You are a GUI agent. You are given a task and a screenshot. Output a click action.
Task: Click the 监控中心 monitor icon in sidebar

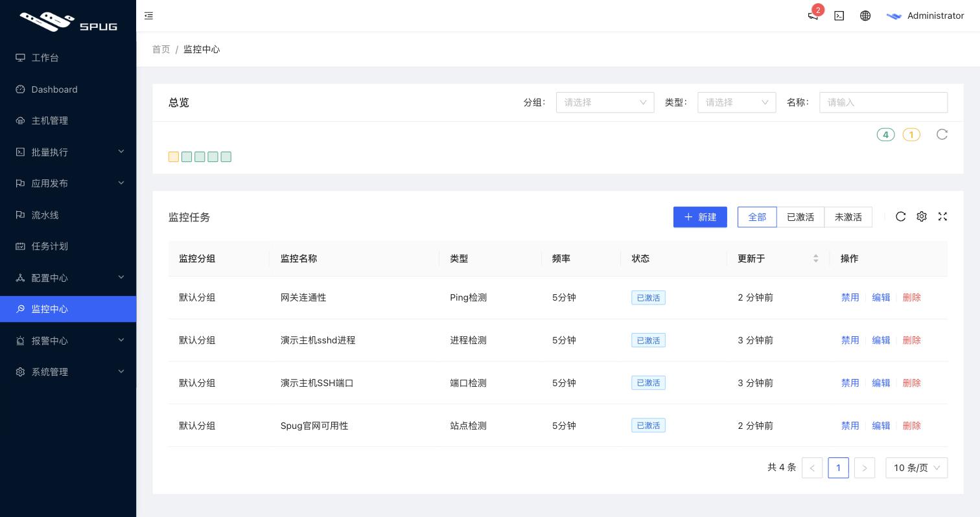pyautogui.click(x=20, y=309)
